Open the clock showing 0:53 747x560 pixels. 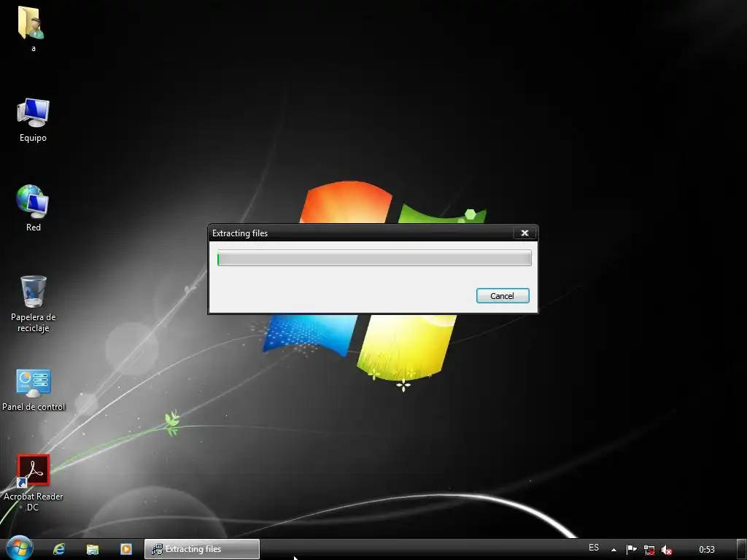[706, 550]
